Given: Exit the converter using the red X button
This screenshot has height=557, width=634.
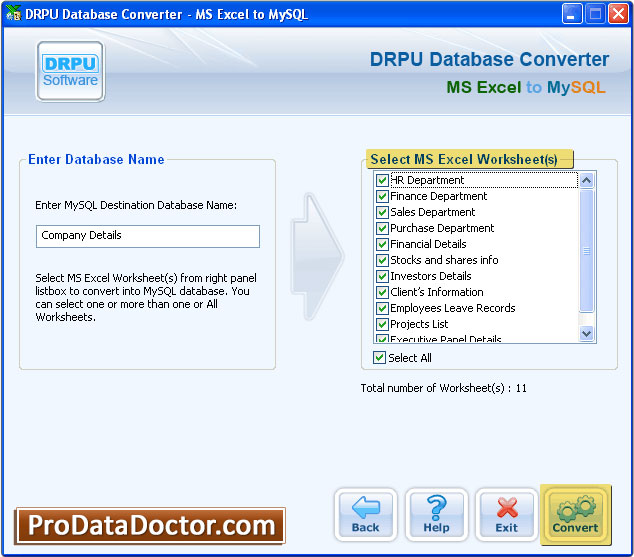Looking at the screenshot, I should point(507,514).
